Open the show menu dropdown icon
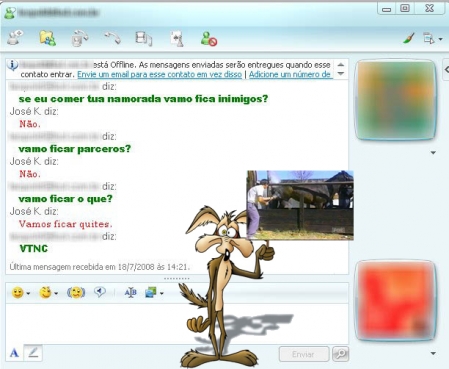The width and height of the screenshot is (449, 369). click(x=433, y=39)
